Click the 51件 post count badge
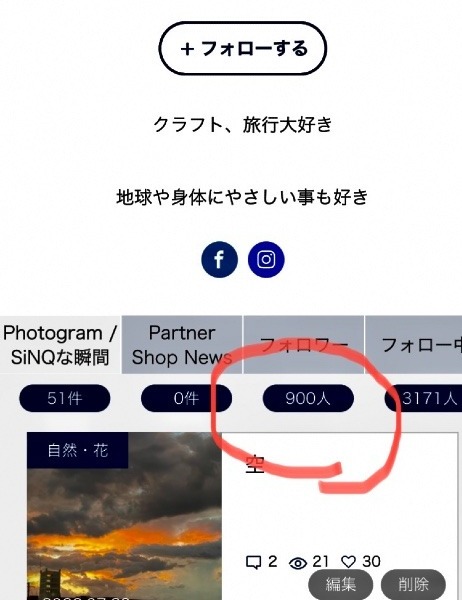The height and width of the screenshot is (600, 462). [65, 398]
